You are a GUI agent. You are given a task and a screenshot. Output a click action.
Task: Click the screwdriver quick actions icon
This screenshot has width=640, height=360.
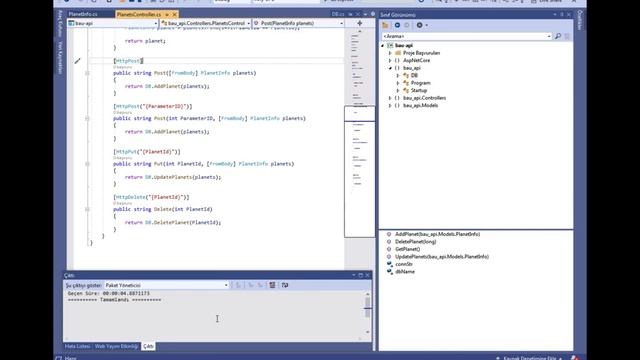(x=78, y=61)
